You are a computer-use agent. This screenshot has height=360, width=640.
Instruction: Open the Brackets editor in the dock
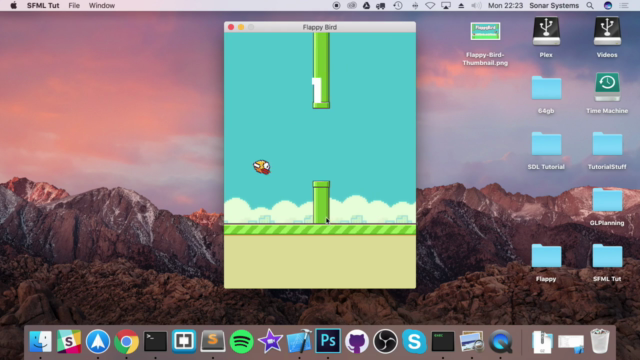tap(184, 341)
